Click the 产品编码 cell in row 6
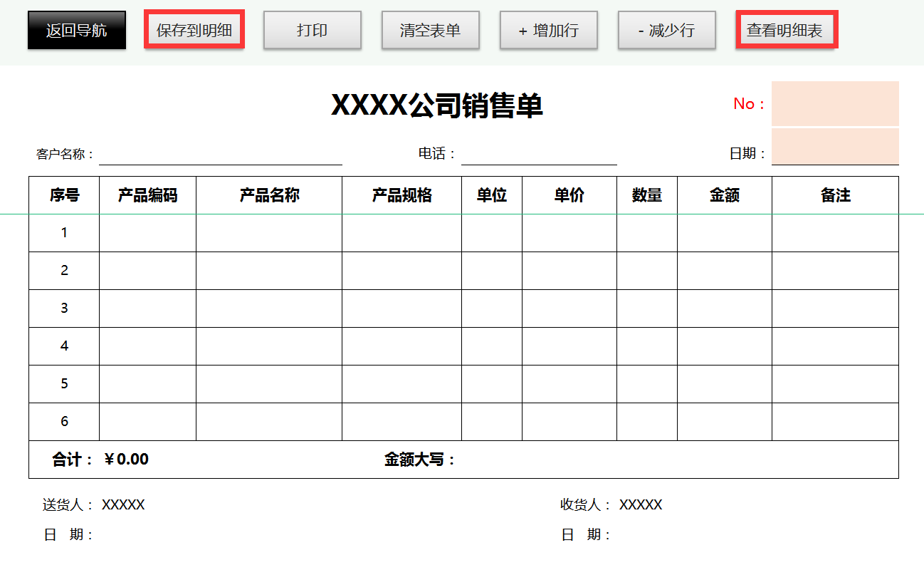Viewport: 924px width, 565px height. [147, 422]
